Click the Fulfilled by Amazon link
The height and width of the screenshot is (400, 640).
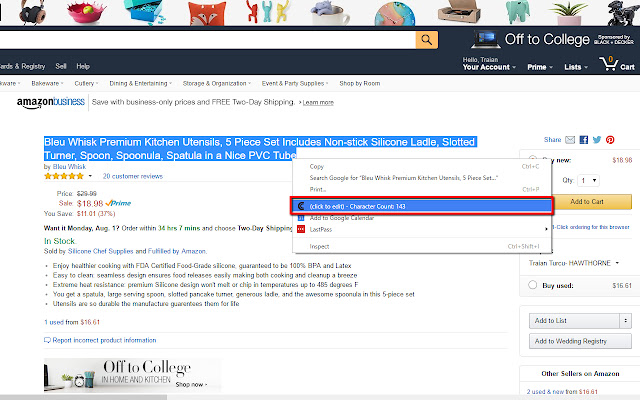pyautogui.click(x=177, y=251)
